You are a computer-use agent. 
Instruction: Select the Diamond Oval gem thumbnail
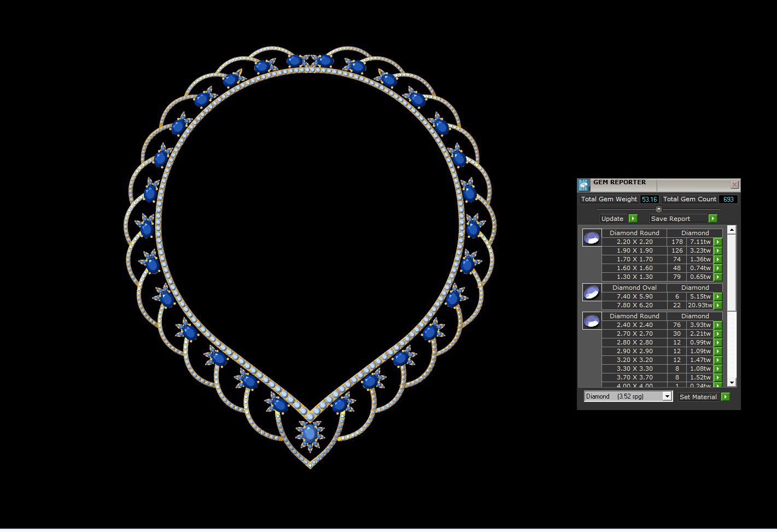592,293
